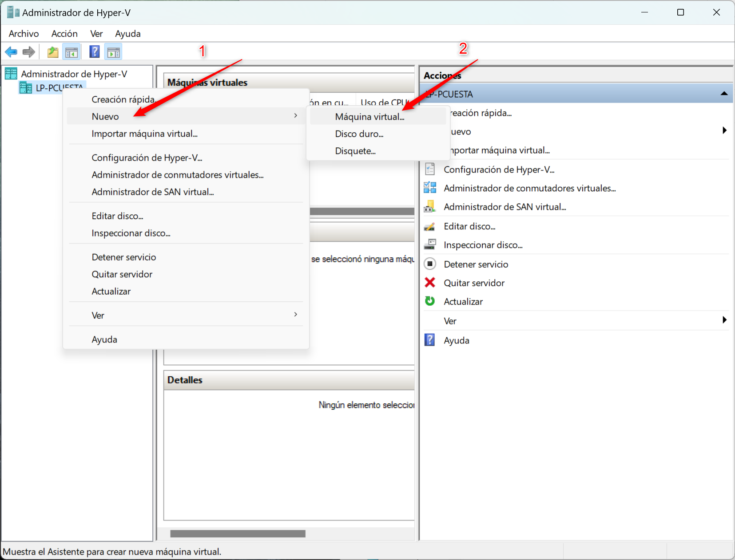Click the Máquinas virtuales panel header
Viewport: 735px width, 560px height.
[289, 83]
